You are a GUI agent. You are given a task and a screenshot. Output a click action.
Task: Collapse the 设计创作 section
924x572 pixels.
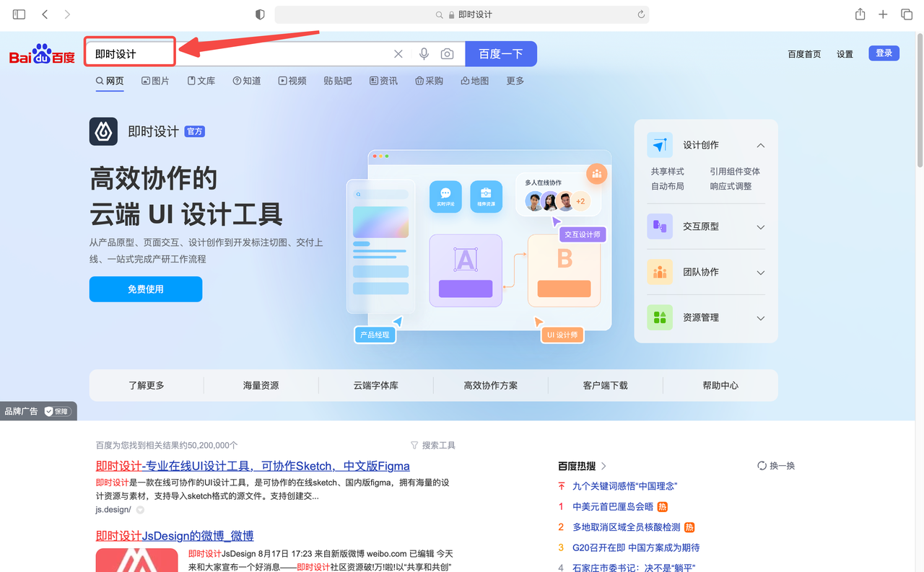tap(760, 145)
